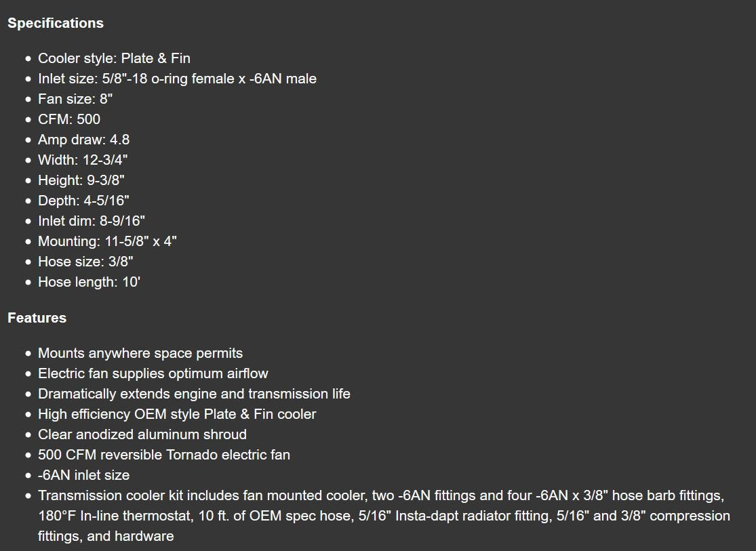The width and height of the screenshot is (756, 551).
Task: Click the Fan size: 8" entry
Action: pos(75,99)
